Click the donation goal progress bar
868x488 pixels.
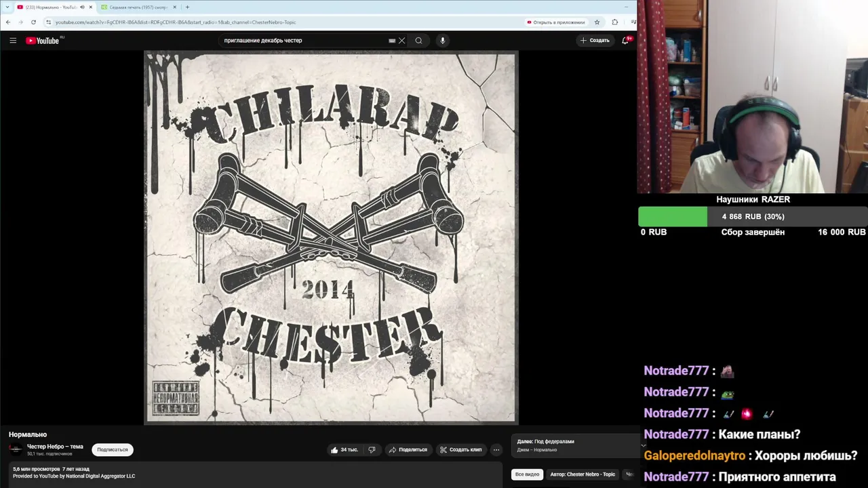(x=753, y=216)
